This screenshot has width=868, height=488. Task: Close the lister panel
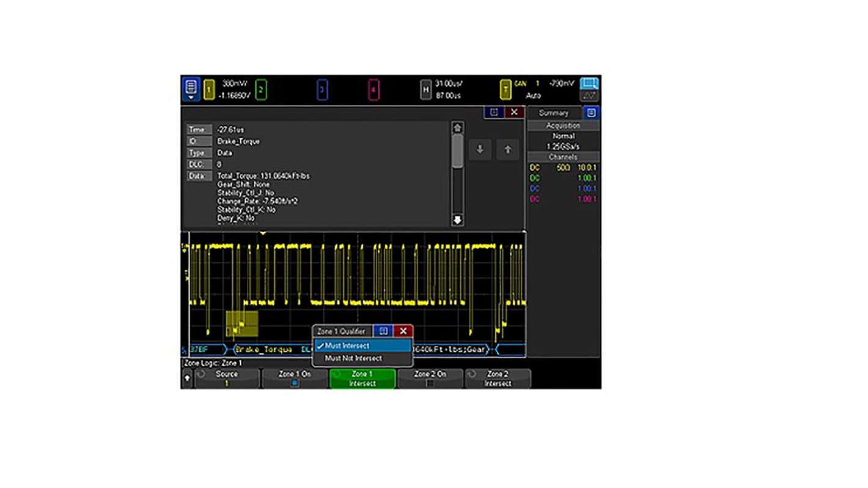514,113
